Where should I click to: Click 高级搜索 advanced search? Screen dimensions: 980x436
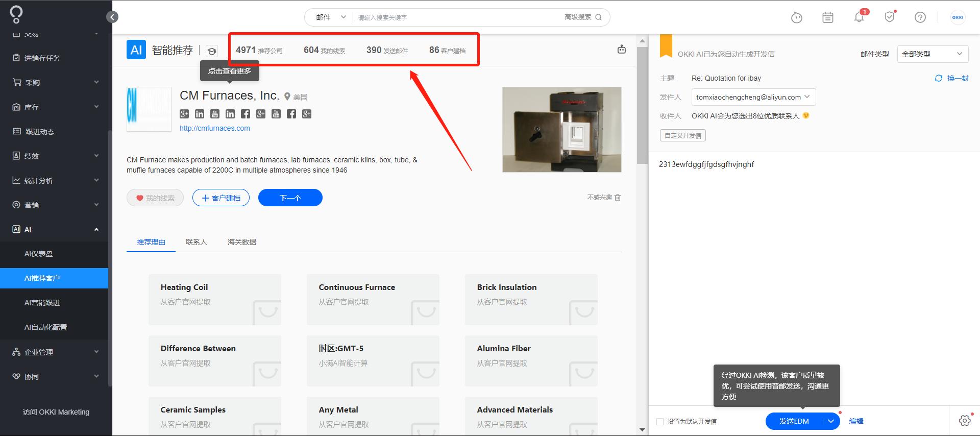(x=578, y=17)
